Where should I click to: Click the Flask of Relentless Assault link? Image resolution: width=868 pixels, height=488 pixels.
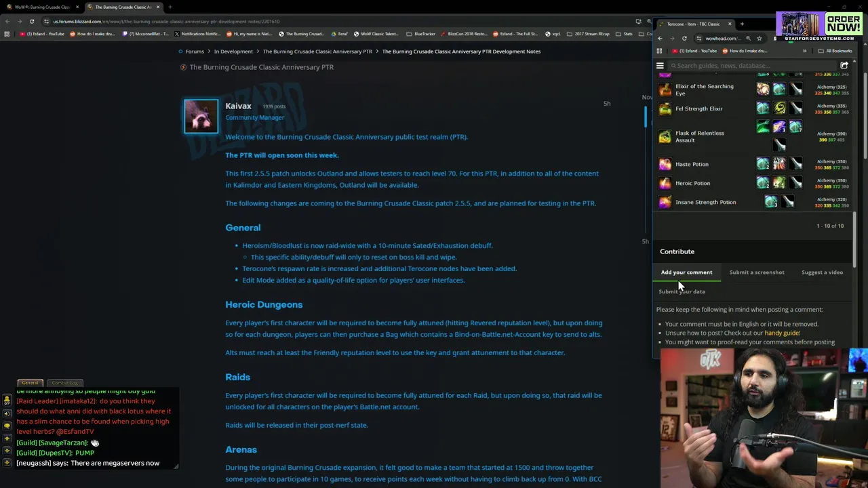(700, 136)
